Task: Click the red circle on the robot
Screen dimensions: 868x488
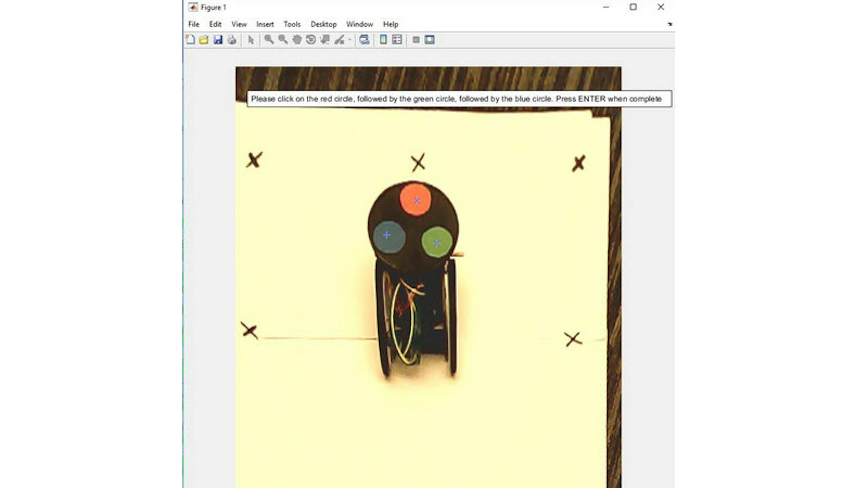Action: pos(415,199)
